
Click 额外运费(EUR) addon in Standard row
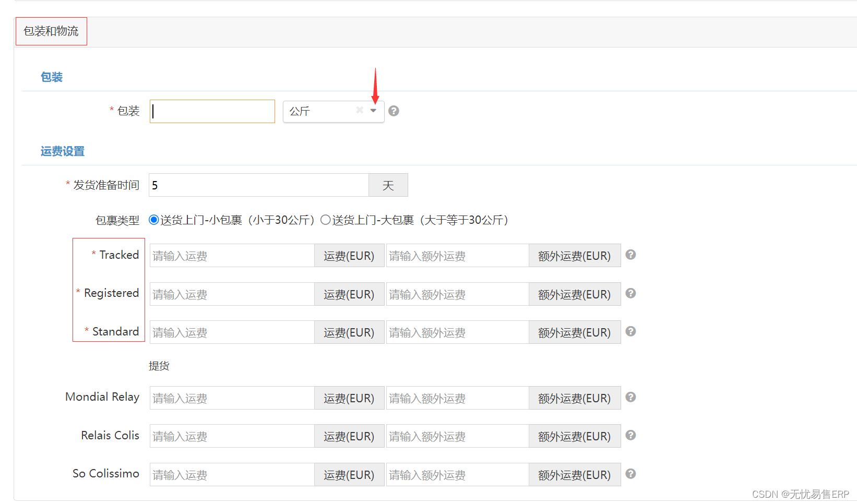click(575, 332)
